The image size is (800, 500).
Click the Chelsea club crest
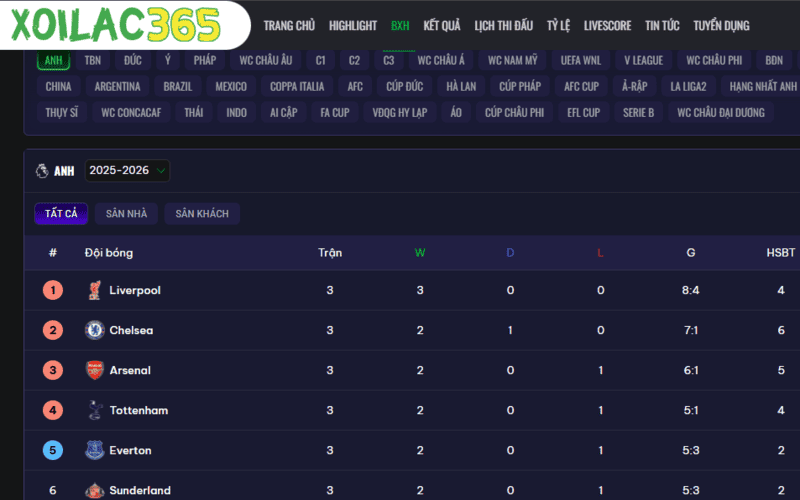pyautogui.click(x=94, y=330)
